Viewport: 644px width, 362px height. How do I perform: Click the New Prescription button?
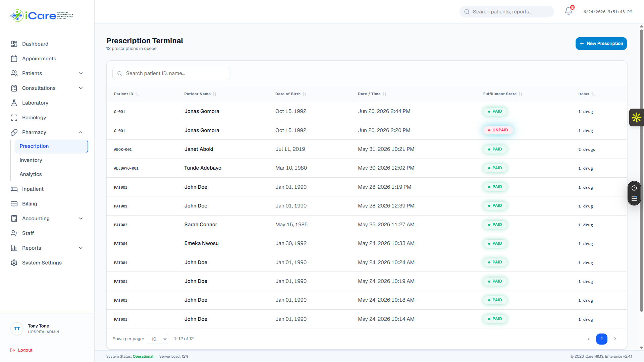[x=601, y=44]
